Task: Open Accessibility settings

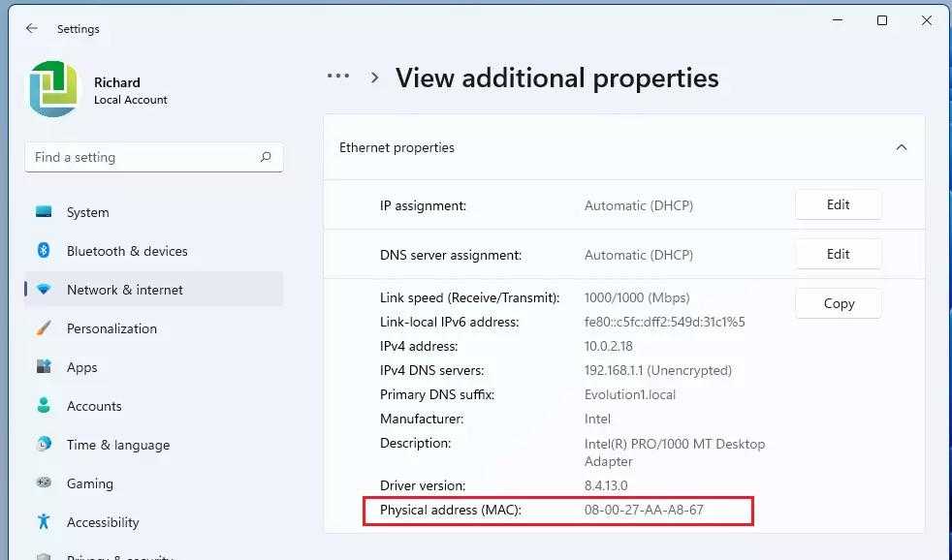Action: (x=153, y=522)
